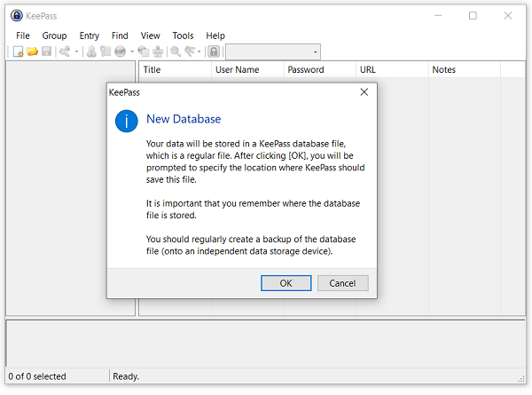The image size is (532, 395).
Task: Click the Copy URL to clipboard icon
Action: point(144,51)
